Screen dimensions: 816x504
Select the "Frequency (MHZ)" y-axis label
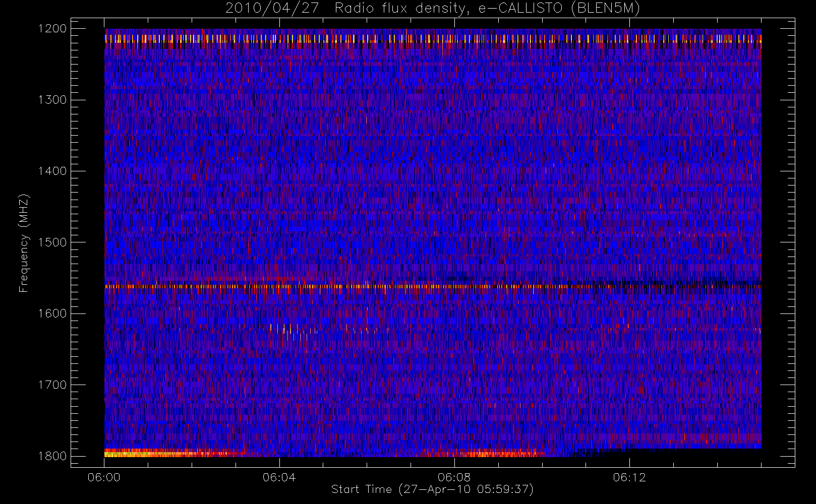point(24,243)
